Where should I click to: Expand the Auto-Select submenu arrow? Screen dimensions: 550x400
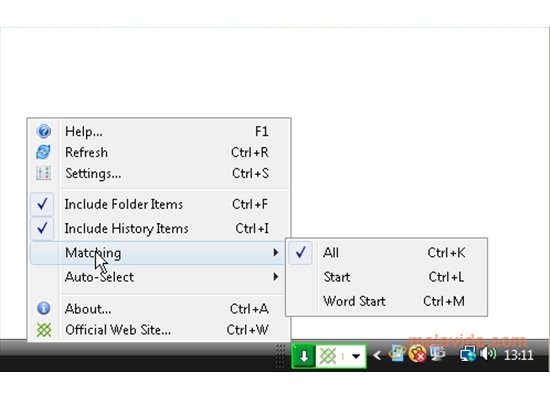coord(276,276)
